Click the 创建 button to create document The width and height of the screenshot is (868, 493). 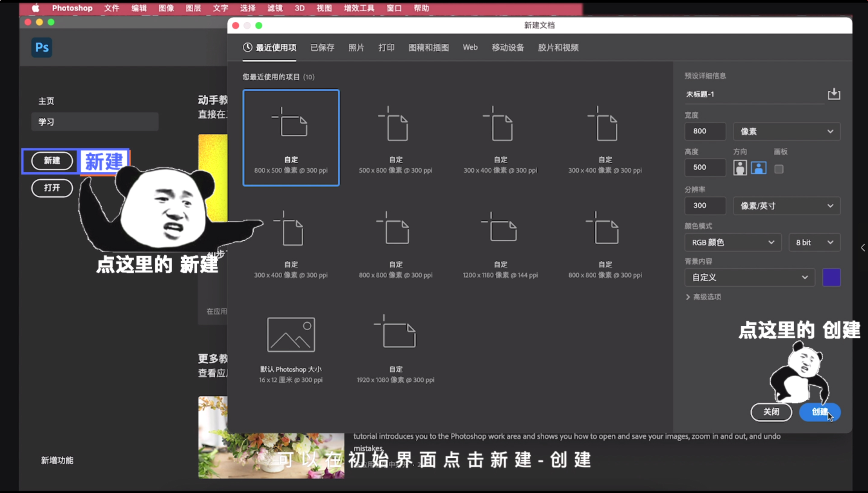click(820, 412)
